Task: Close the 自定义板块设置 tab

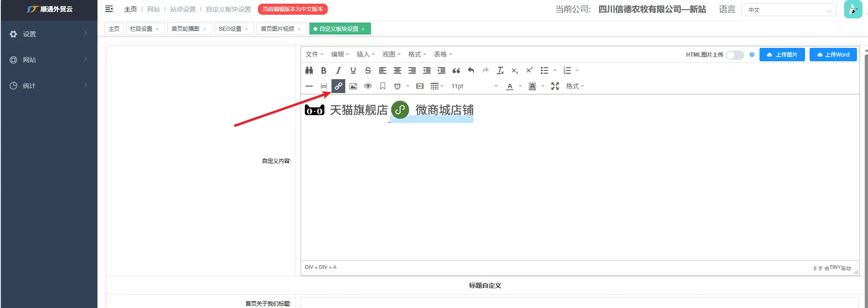Action: [363, 29]
